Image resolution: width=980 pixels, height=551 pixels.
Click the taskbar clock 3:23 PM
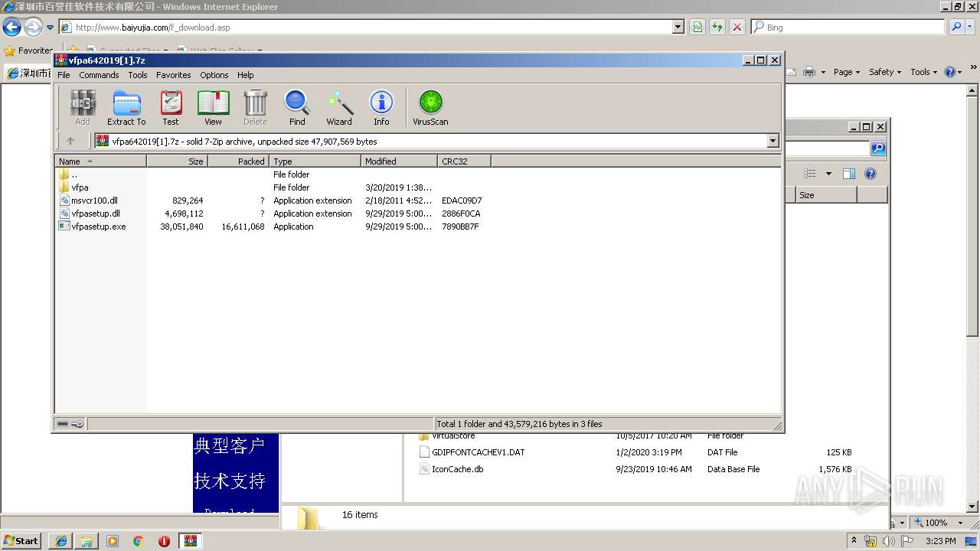click(941, 541)
